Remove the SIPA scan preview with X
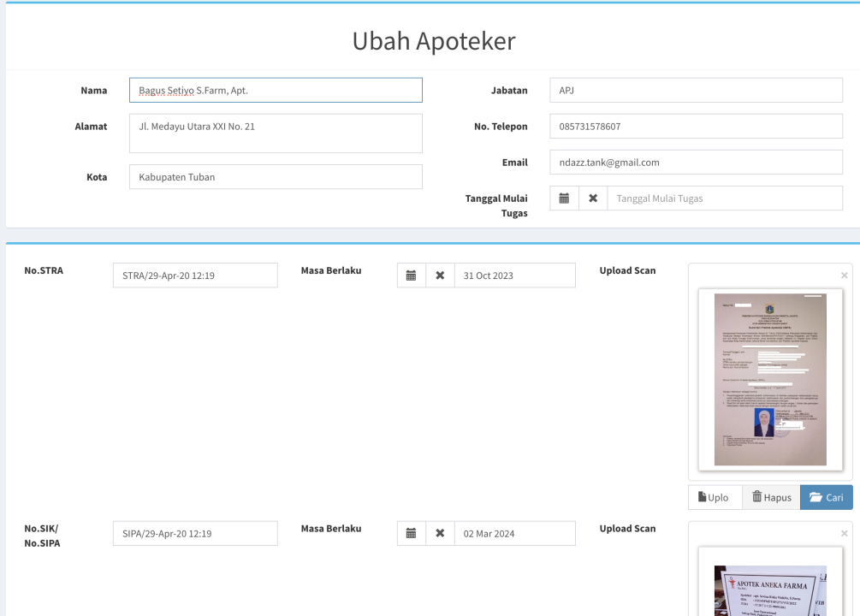Viewport: 860px width, 616px height. [844, 534]
